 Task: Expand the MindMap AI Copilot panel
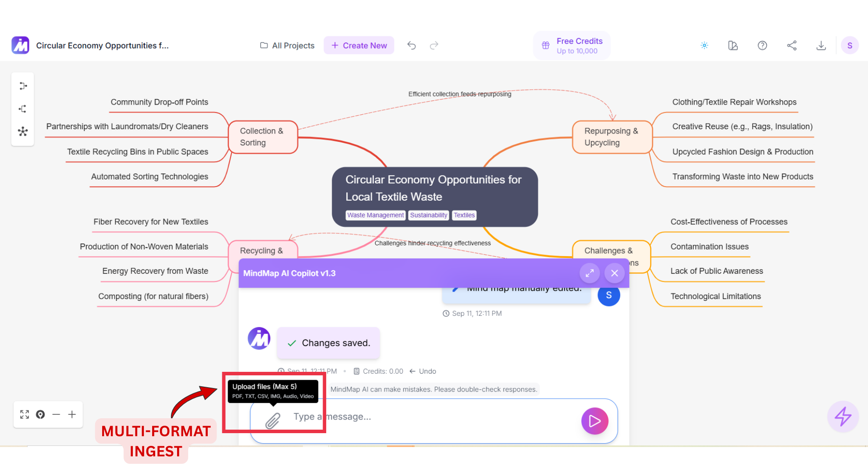589,273
